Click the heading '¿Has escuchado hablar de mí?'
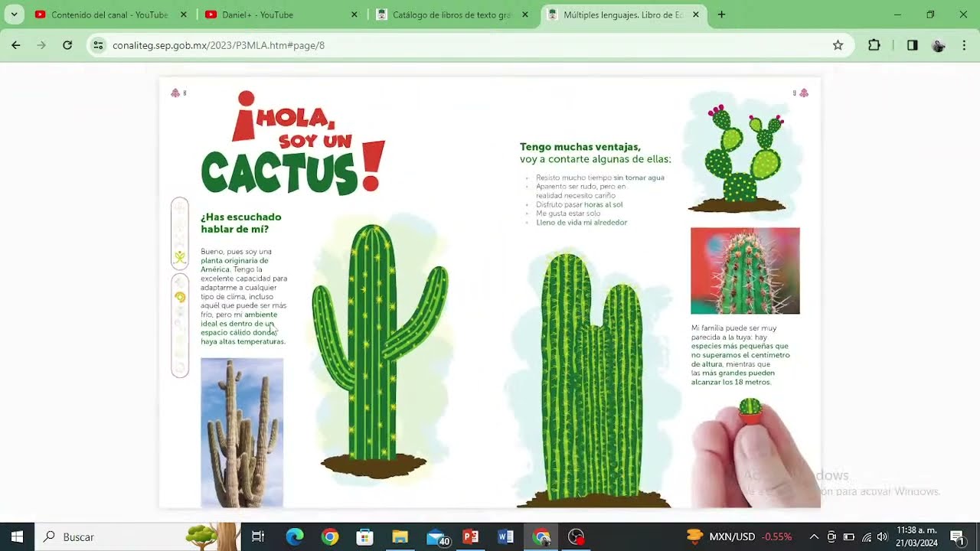980x551 pixels. coord(241,223)
